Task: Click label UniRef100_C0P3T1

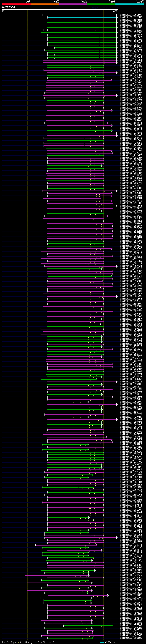Action: click(x=131, y=213)
